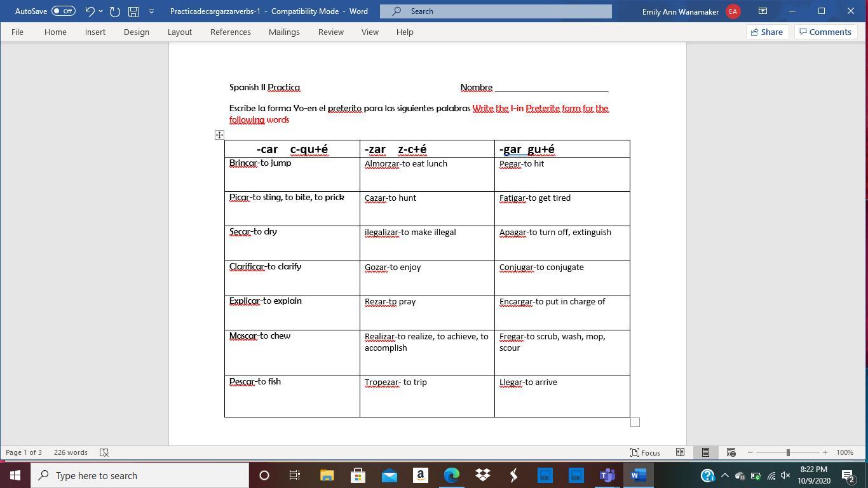Zoom out with the minus icon
868x488 pixels.
point(750,452)
